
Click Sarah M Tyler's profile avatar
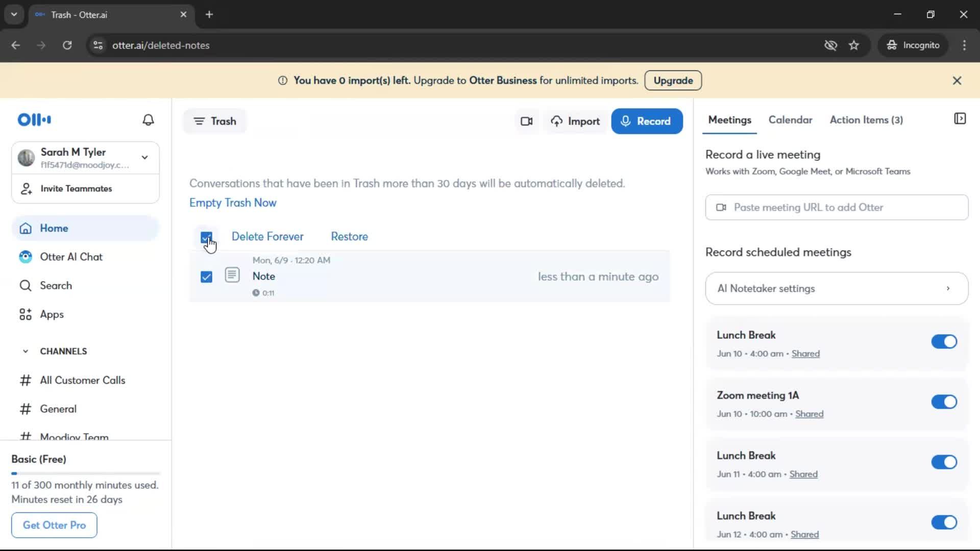[x=26, y=158]
